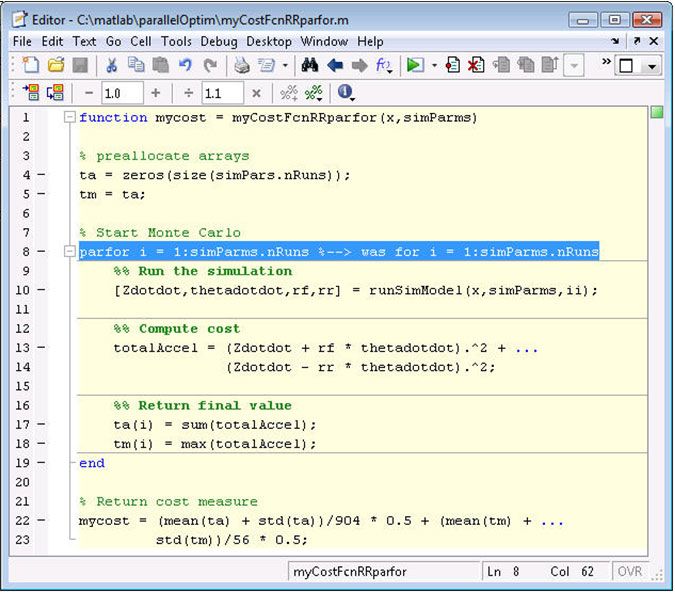Open the window layout dropdown arrow
The height and width of the screenshot is (594, 675).
(x=651, y=66)
